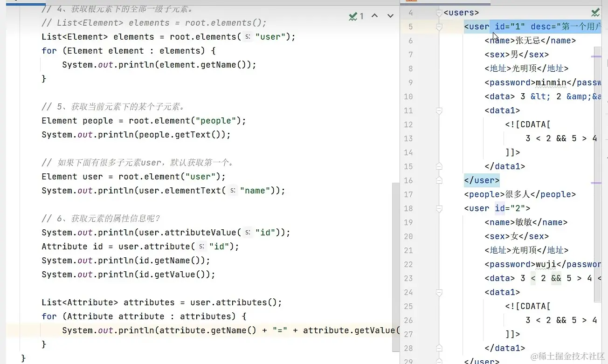The image size is (608, 364).
Task: Click line number 21 in XML gutter
Action: coord(408,250)
